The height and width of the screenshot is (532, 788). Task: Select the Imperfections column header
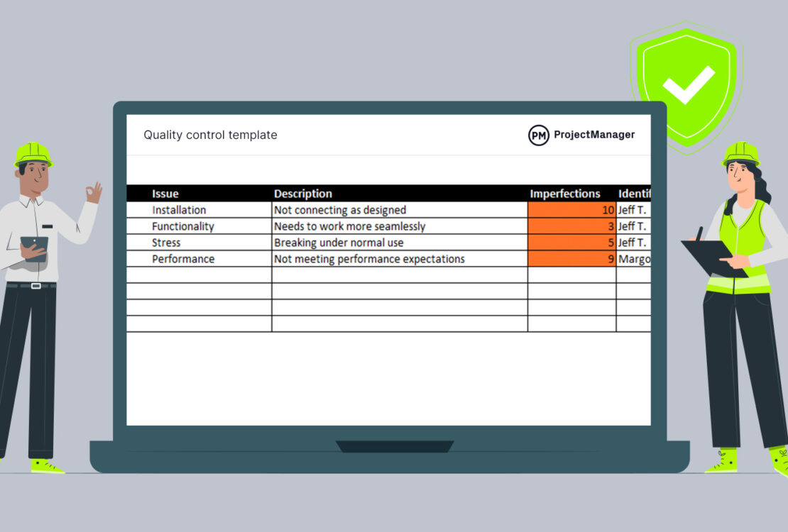(x=565, y=194)
